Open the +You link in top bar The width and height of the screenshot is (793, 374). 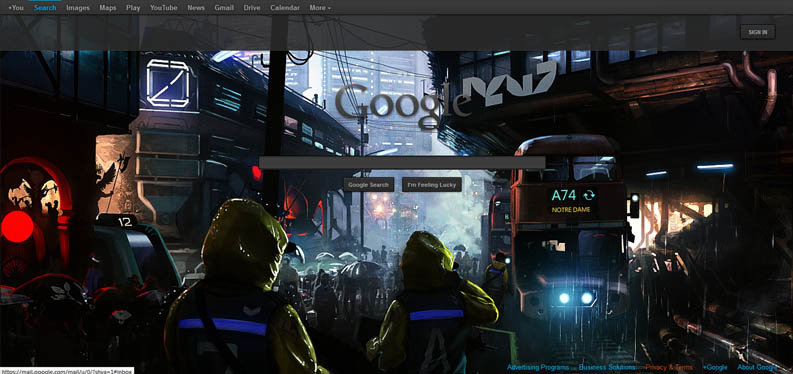(16, 8)
